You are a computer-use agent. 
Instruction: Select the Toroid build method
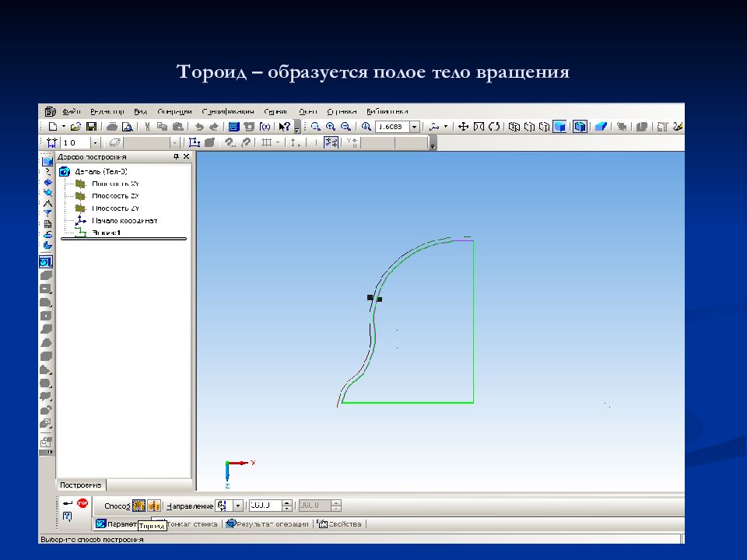point(139,506)
